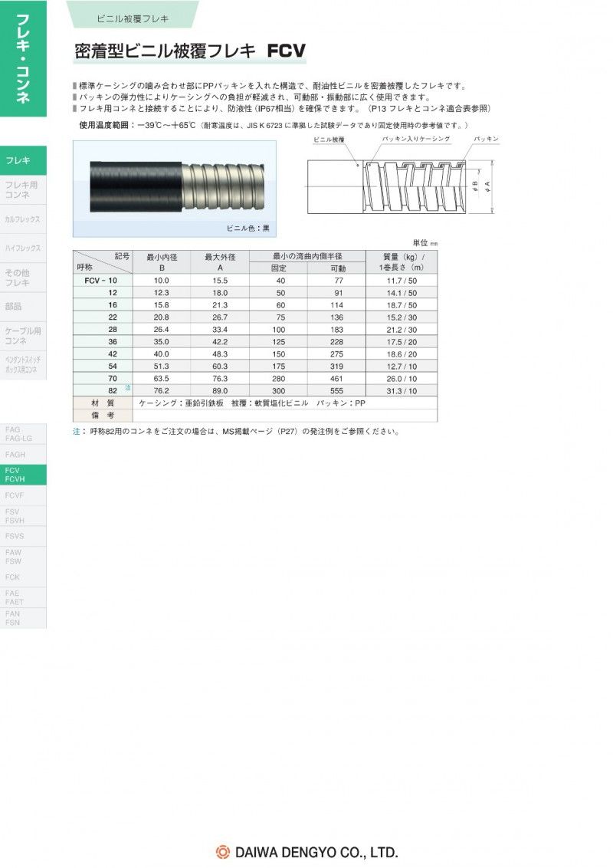The height and width of the screenshot is (868, 613).
Task: Select the FCV - 10 row label
Action: (100, 281)
